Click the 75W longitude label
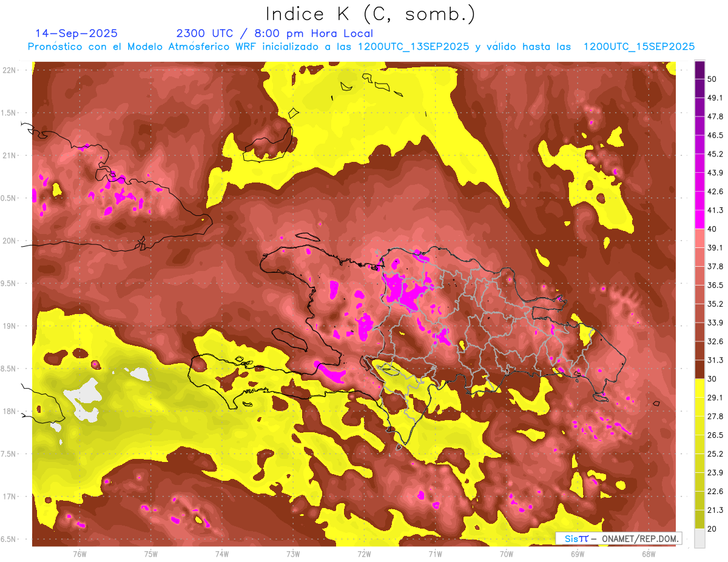728x562 pixels. coord(150,554)
